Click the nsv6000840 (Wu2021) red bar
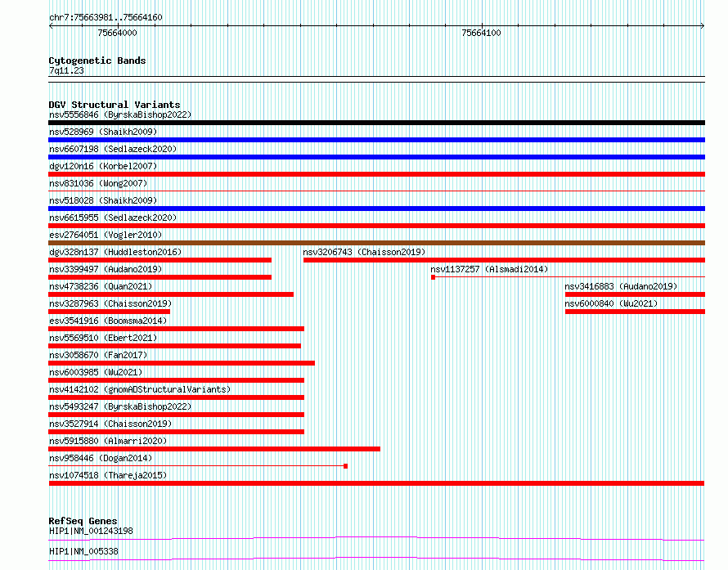Screen dimensions: 728x570 pos(635,312)
